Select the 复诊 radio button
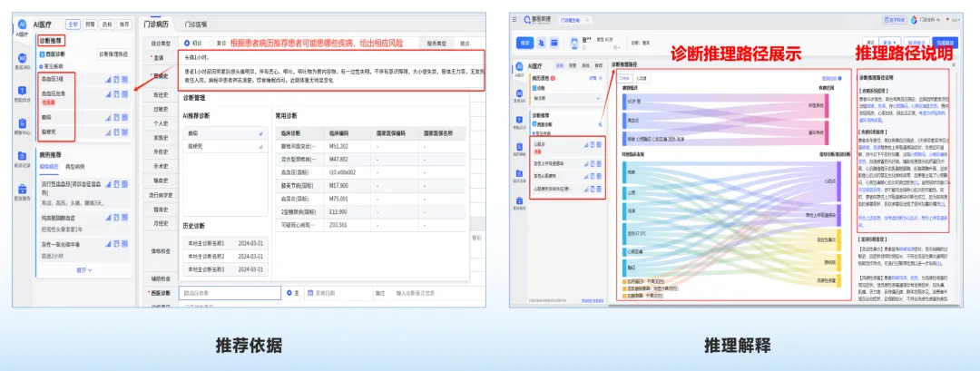This screenshot has width=980, height=371. (x=211, y=44)
